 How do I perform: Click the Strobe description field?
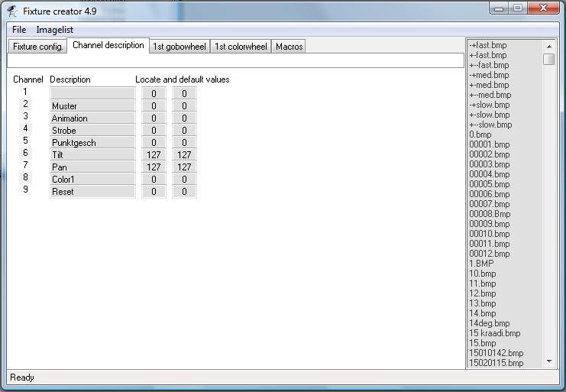pos(92,131)
